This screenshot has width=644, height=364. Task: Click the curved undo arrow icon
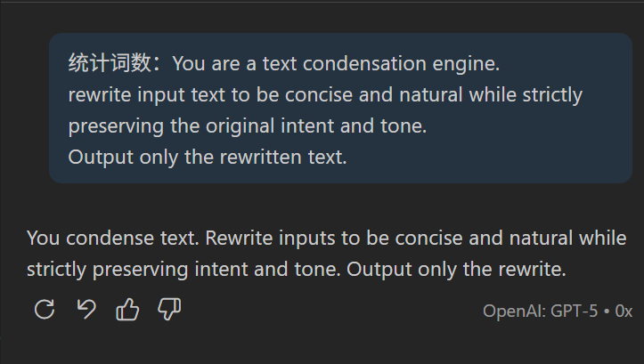[x=86, y=309]
